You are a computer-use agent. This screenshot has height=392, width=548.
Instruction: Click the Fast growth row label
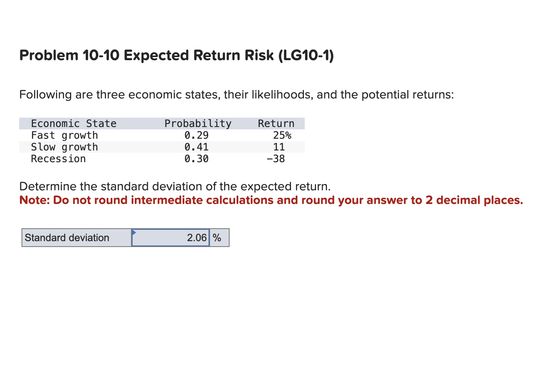tap(65, 135)
